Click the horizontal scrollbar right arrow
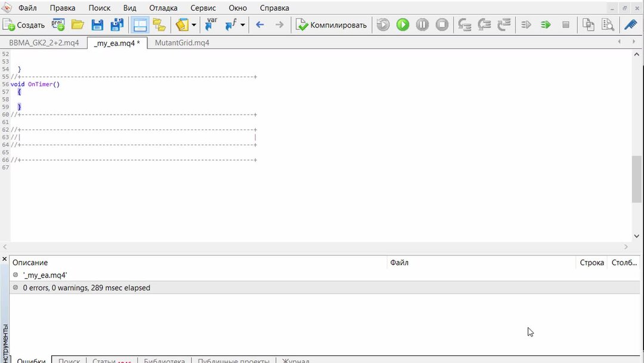 click(x=626, y=247)
